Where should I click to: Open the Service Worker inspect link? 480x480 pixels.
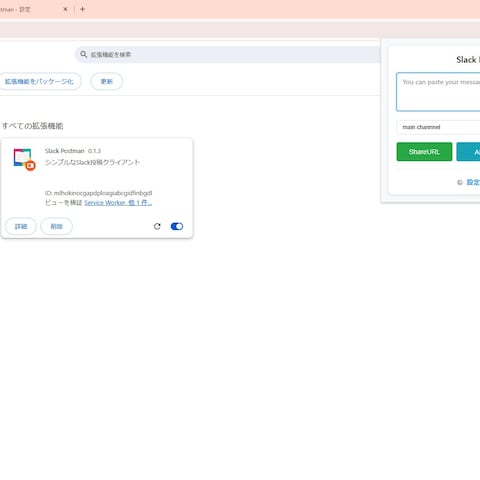click(x=118, y=203)
